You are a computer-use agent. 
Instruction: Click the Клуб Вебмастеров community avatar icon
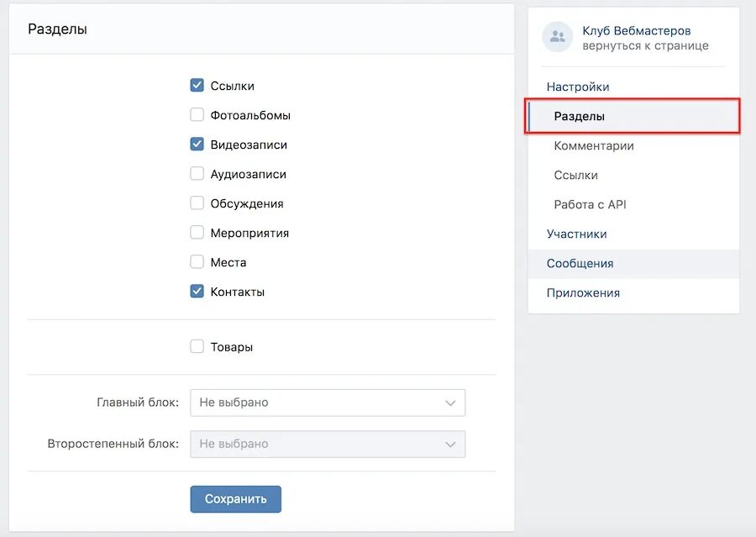[x=556, y=37]
